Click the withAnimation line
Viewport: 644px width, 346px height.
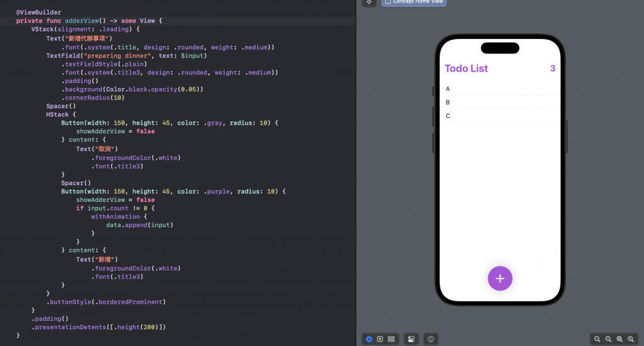tap(119, 216)
